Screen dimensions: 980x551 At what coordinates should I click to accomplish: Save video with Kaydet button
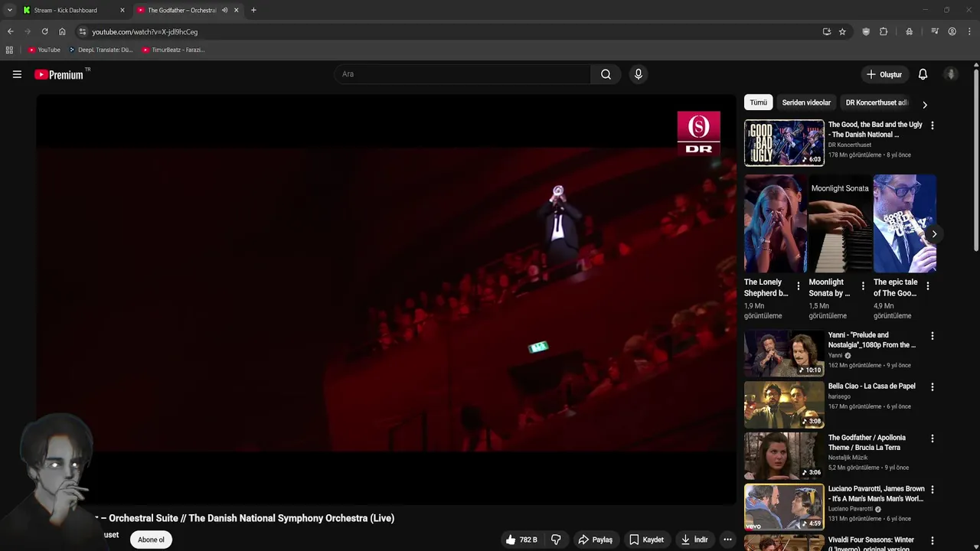(x=646, y=540)
